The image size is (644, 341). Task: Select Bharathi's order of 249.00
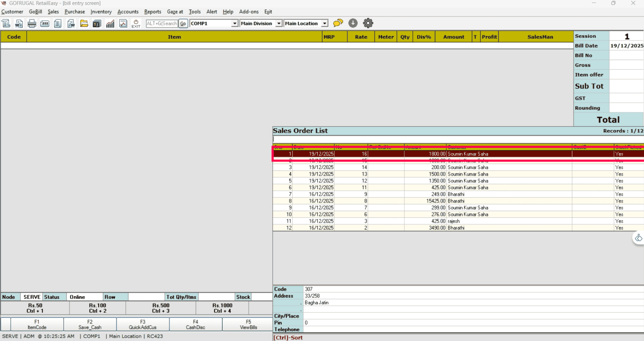(x=458, y=194)
